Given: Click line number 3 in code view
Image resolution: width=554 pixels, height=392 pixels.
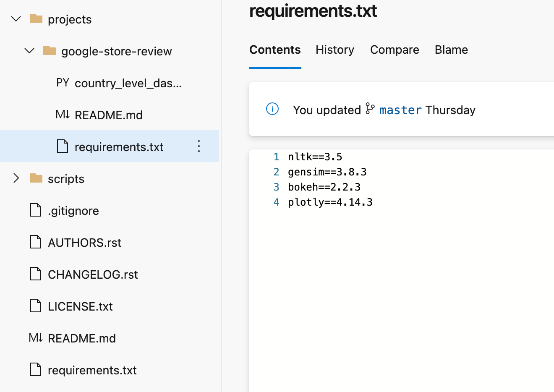Looking at the screenshot, I should point(276,187).
